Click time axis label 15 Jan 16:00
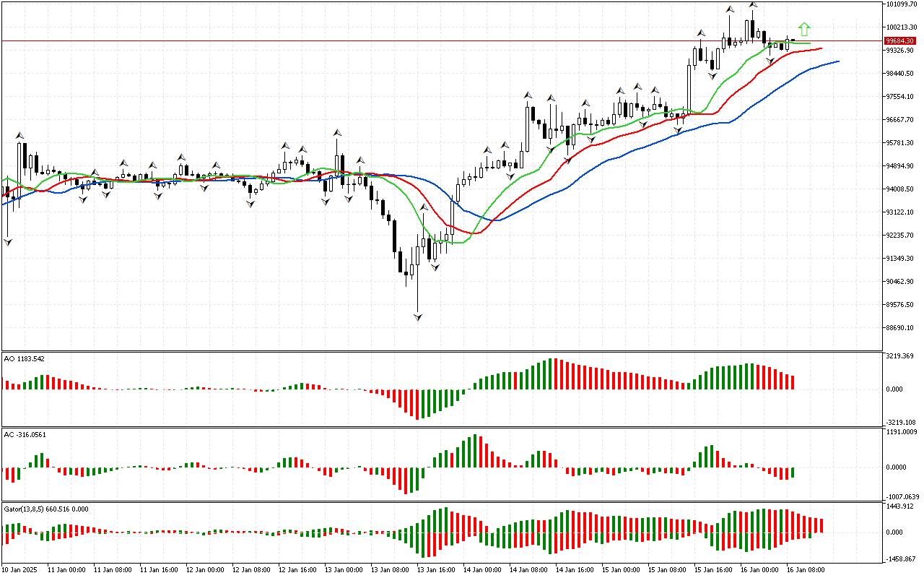The image size is (924, 578). [713, 570]
